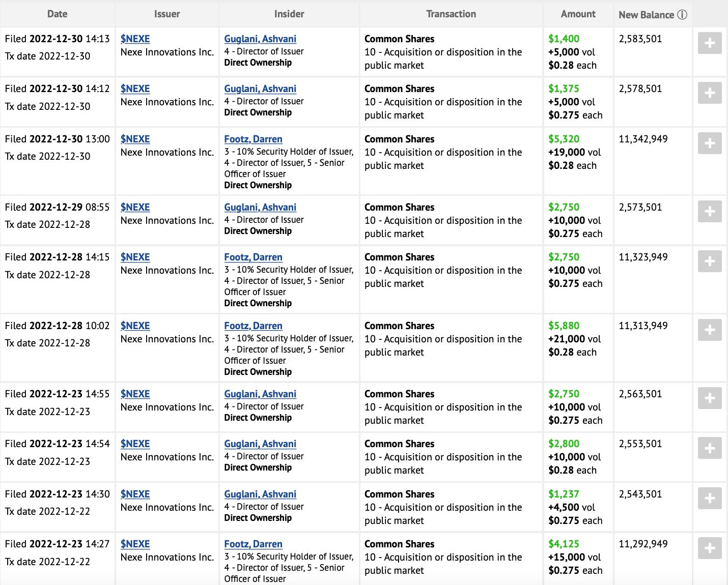Click the Amount column header
Screen dimensions: 728x585
(578, 14)
